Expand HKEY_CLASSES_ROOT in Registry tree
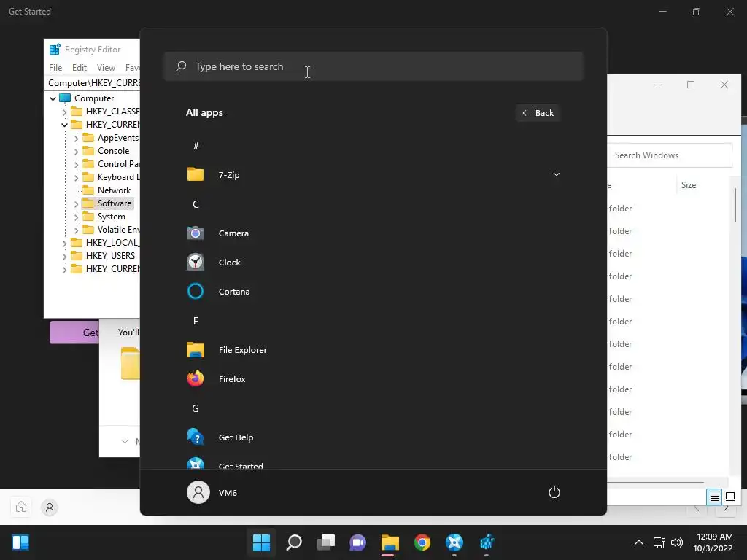Viewport: 747px width, 560px height. (x=64, y=112)
